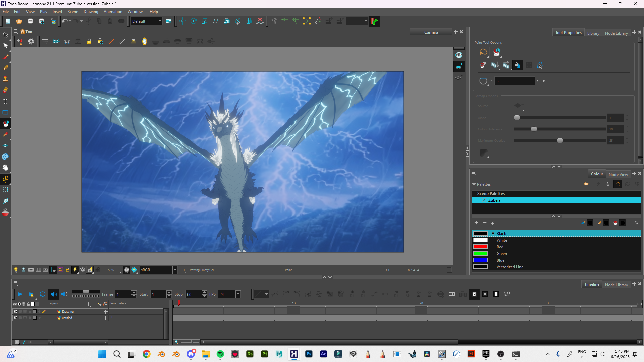Screen dimensions: 644x362
Task: Click the close gap size input field
Action: [x=515, y=81]
